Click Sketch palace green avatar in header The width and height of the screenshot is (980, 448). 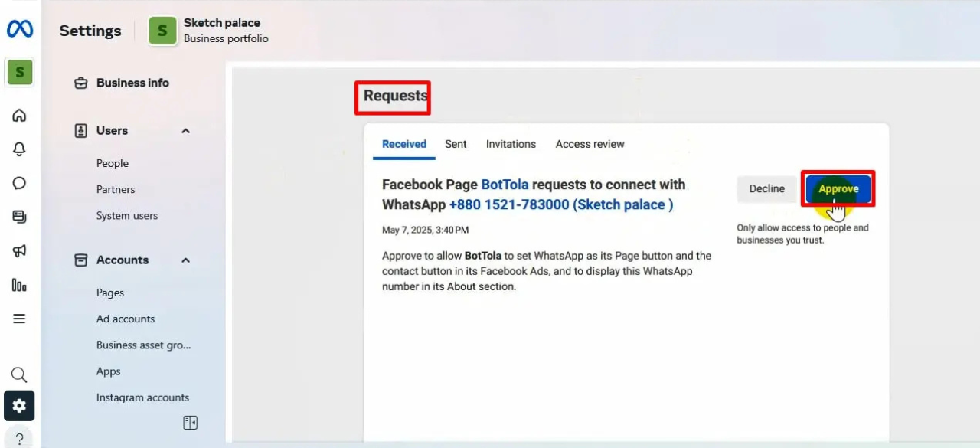162,31
